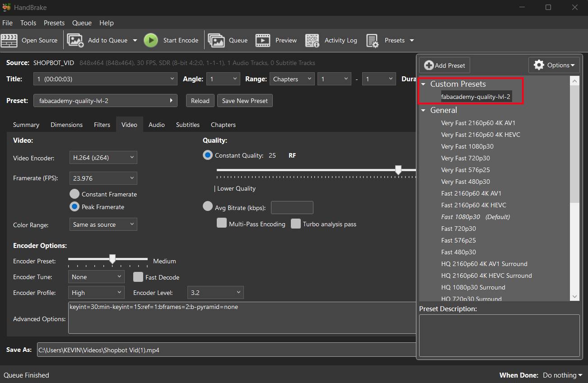
Task: Click the green Start Encode play icon
Action: pos(151,40)
